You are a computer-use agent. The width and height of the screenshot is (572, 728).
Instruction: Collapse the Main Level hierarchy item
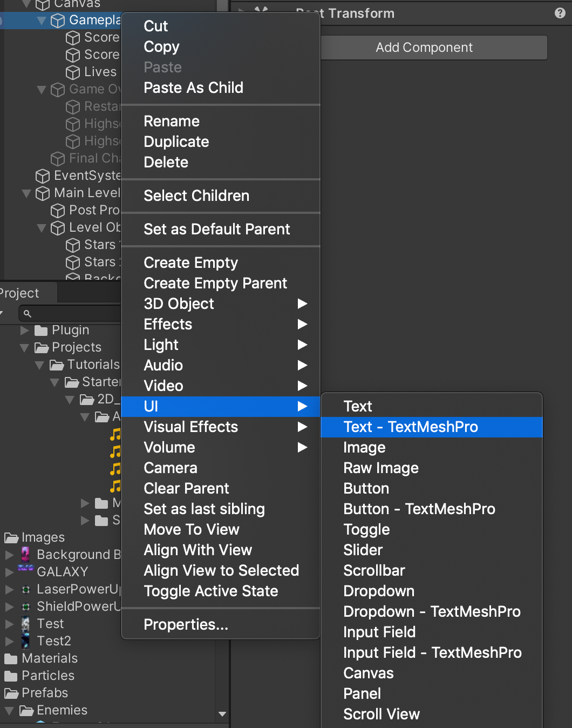click(x=26, y=193)
